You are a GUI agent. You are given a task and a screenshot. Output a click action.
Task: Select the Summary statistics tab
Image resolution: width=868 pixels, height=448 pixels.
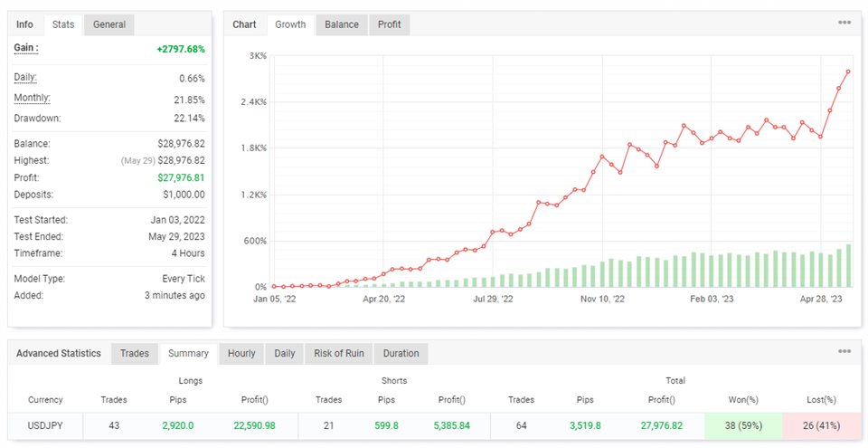[188, 353]
